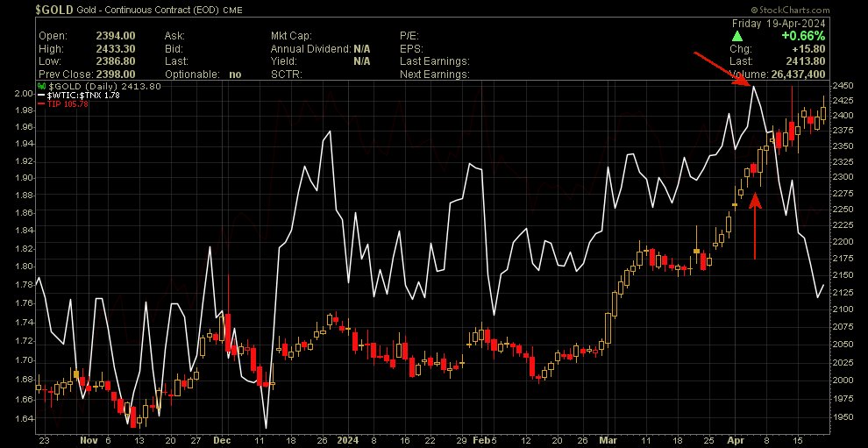
Task: Click the 2300 right price axis label
Action: pos(843,176)
